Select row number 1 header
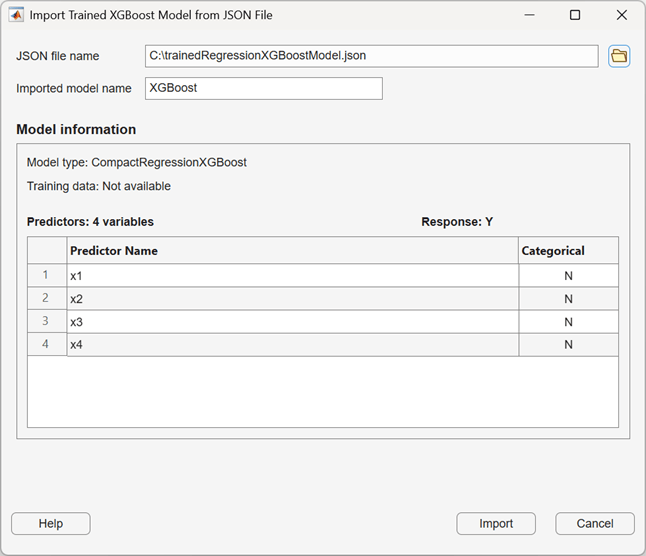Image resolution: width=646 pixels, height=556 pixels. point(47,275)
